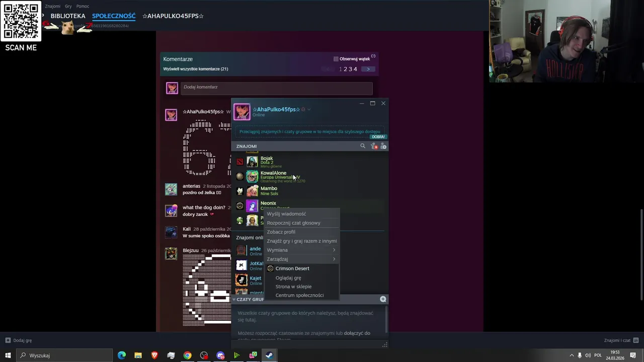Open Gry menu in Steam menu bar
The image size is (644, 362).
point(68,6)
